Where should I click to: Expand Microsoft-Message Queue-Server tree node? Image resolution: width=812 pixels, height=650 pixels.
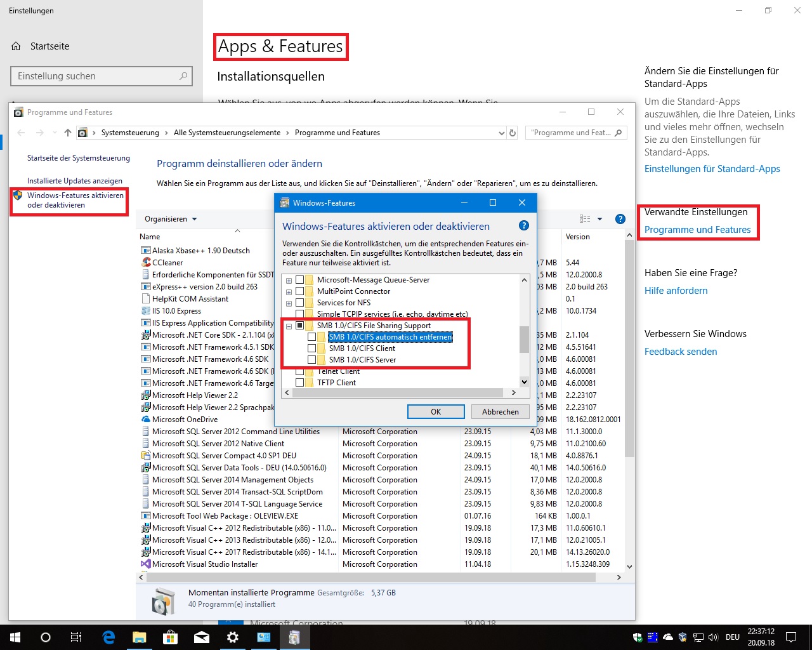289,281
